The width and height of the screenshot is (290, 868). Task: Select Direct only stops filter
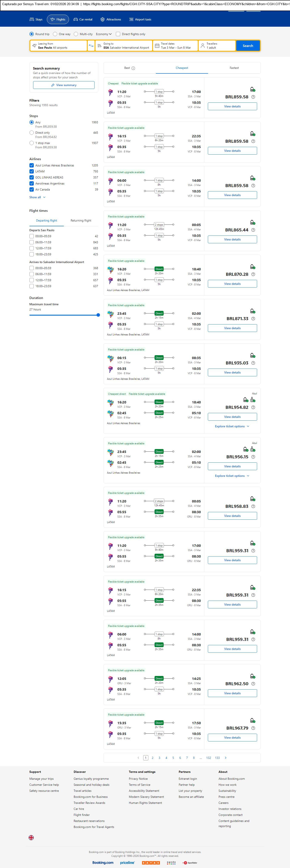click(32, 133)
